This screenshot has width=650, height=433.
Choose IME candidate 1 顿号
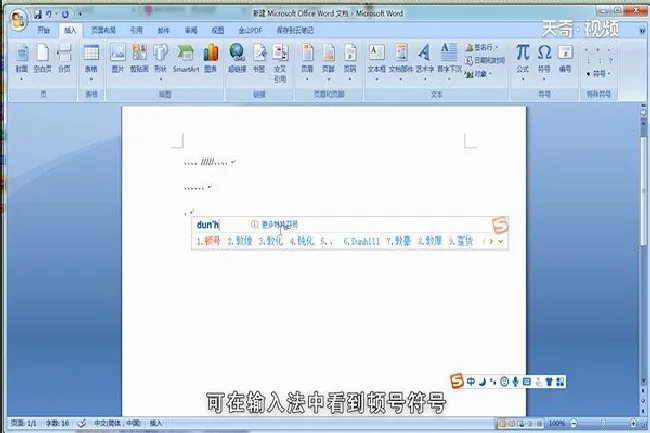[209, 241]
